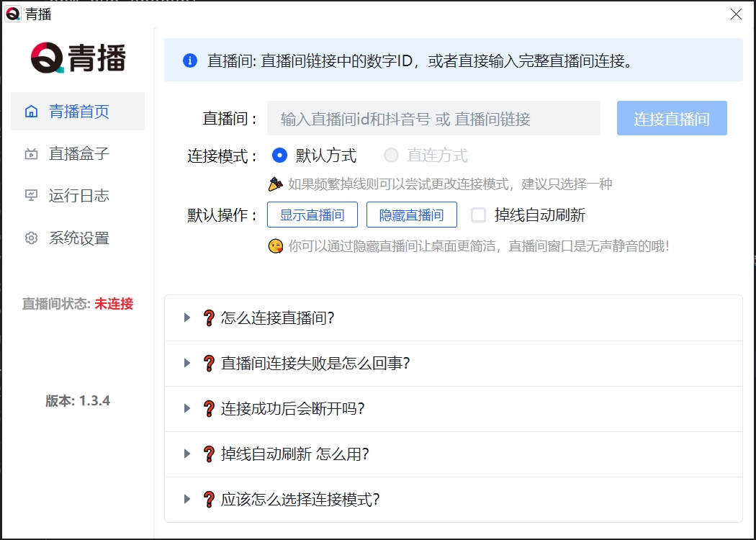
Task: Open the 青播首页 menu item
Action: point(78,112)
